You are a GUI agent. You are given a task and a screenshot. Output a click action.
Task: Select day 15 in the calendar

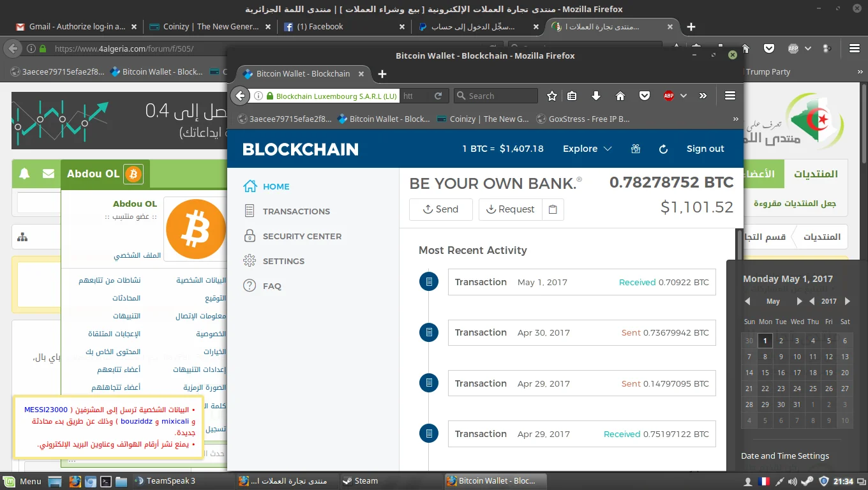765,373
